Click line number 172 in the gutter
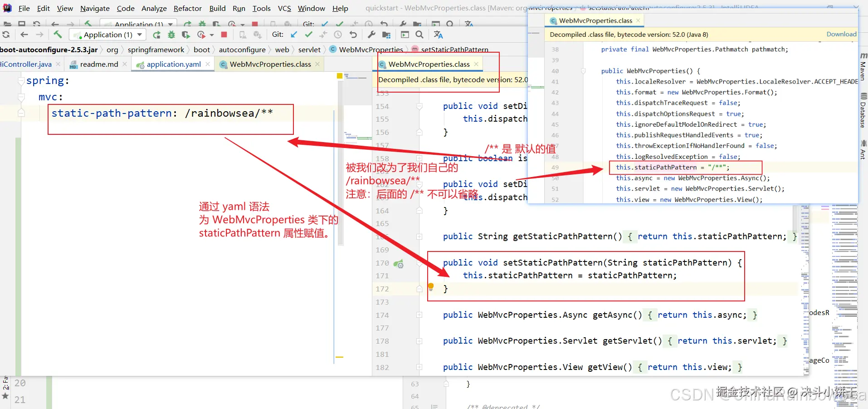The height and width of the screenshot is (409, 868). [x=382, y=289]
